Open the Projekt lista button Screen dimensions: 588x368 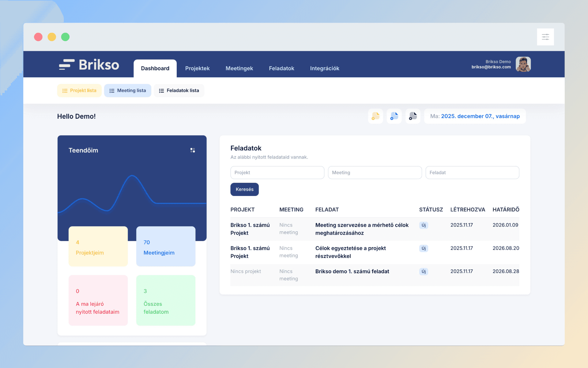click(79, 90)
